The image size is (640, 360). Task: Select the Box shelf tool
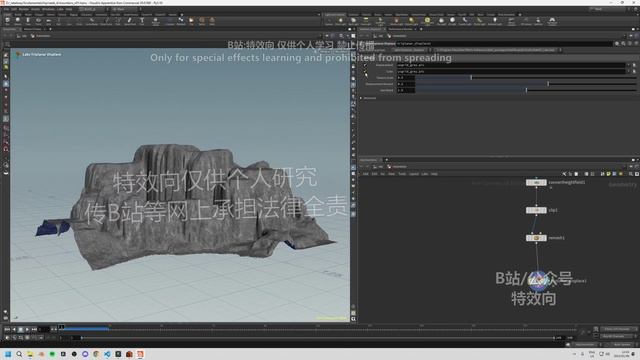click(7, 21)
